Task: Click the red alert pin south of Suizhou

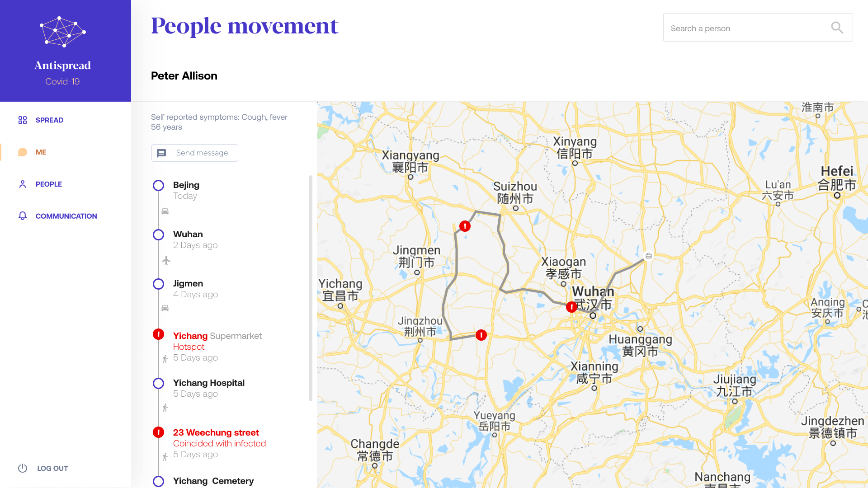Action: pos(465,226)
